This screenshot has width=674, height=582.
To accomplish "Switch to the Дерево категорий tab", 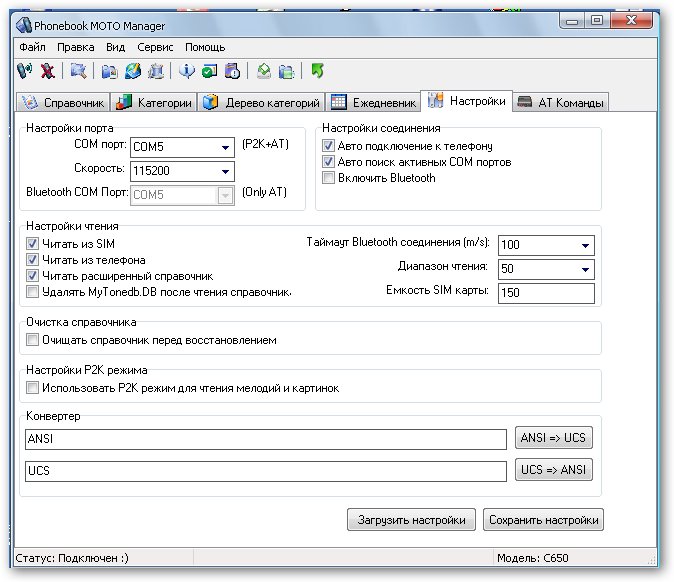I will coord(261,102).
